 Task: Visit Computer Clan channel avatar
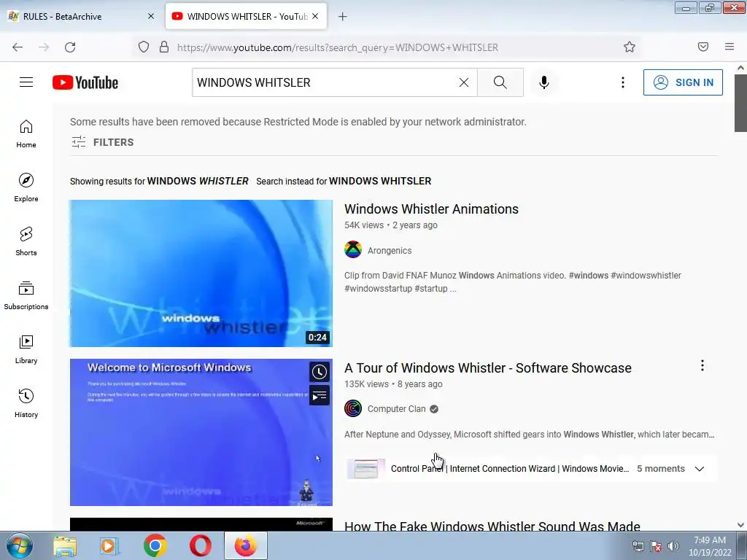click(x=353, y=408)
